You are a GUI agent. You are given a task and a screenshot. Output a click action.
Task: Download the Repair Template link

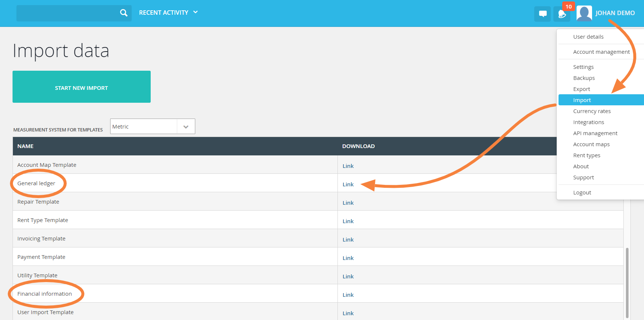coord(348,203)
